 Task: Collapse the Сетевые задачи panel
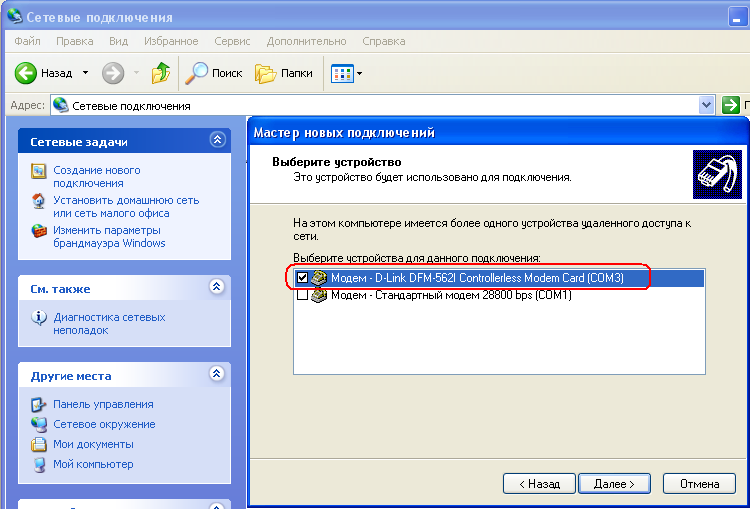coord(217,140)
